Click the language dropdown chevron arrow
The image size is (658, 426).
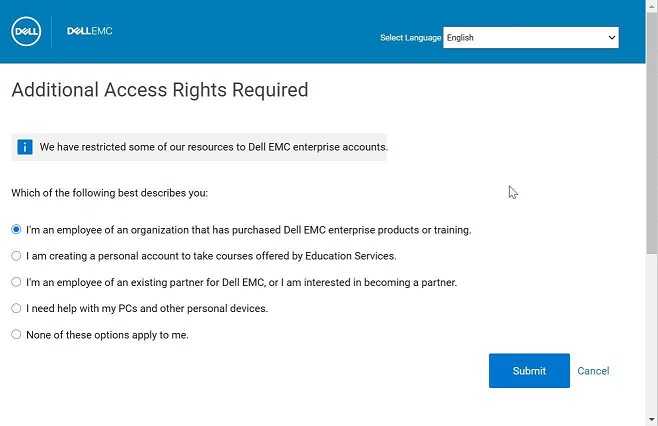pos(611,37)
